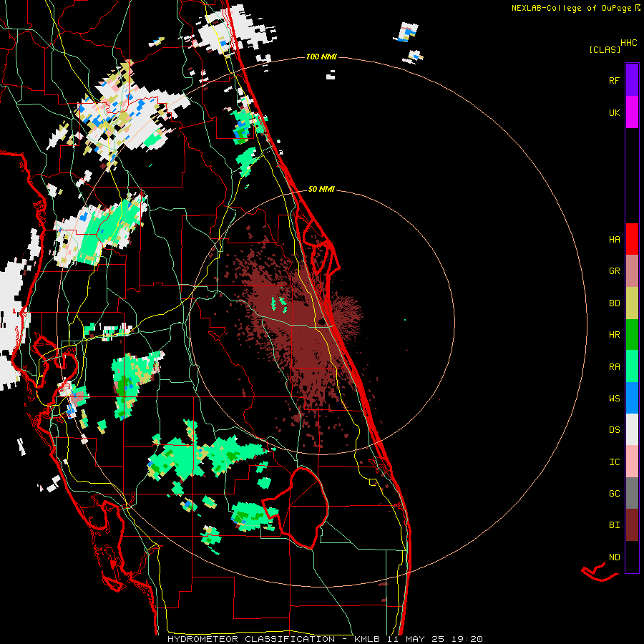Click the '11 MAY 25' date text
This screenshot has width=644, height=644.
[416, 639]
